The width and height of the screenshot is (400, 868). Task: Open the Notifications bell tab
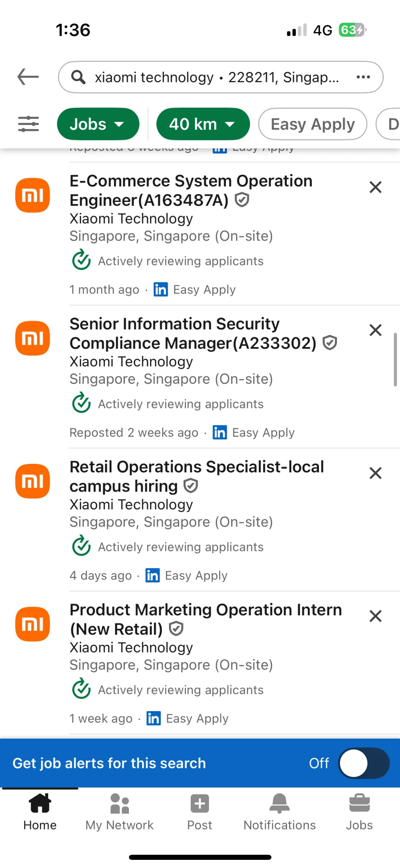pyautogui.click(x=280, y=804)
